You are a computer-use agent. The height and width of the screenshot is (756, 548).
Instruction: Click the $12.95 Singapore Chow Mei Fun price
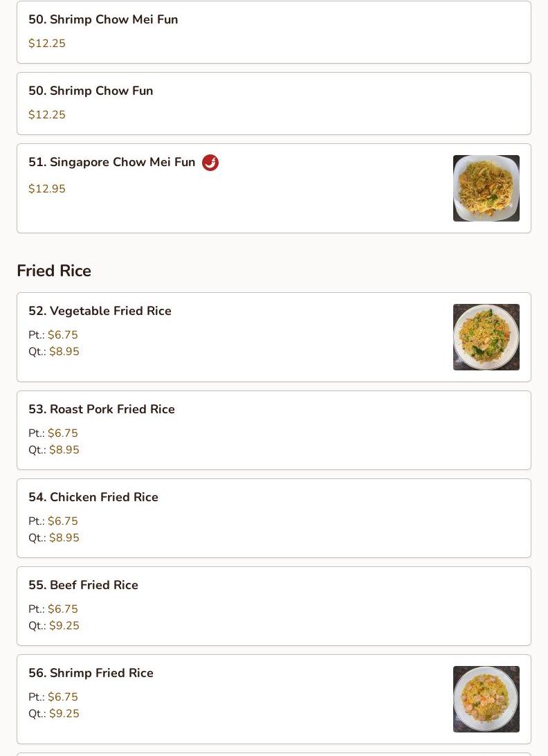pyautogui.click(x=47, y=189)
